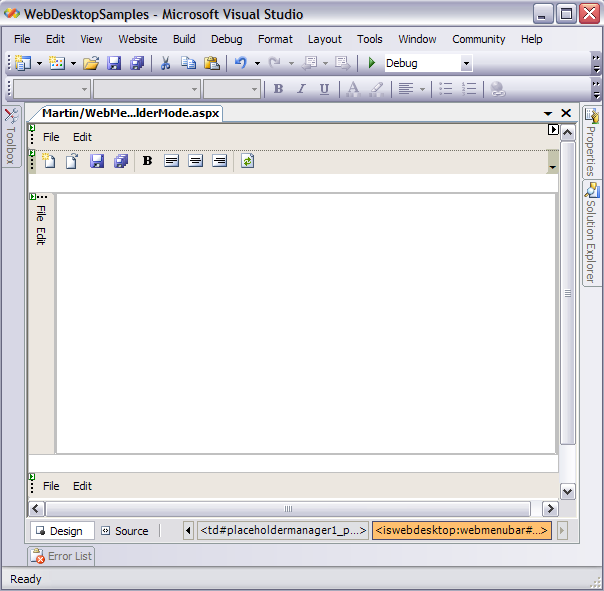This screenshot has width=604, height=591.
Task: Toggle Underline in the formatting toolbar
Action: pyautogui.click(x=324, y=89)
